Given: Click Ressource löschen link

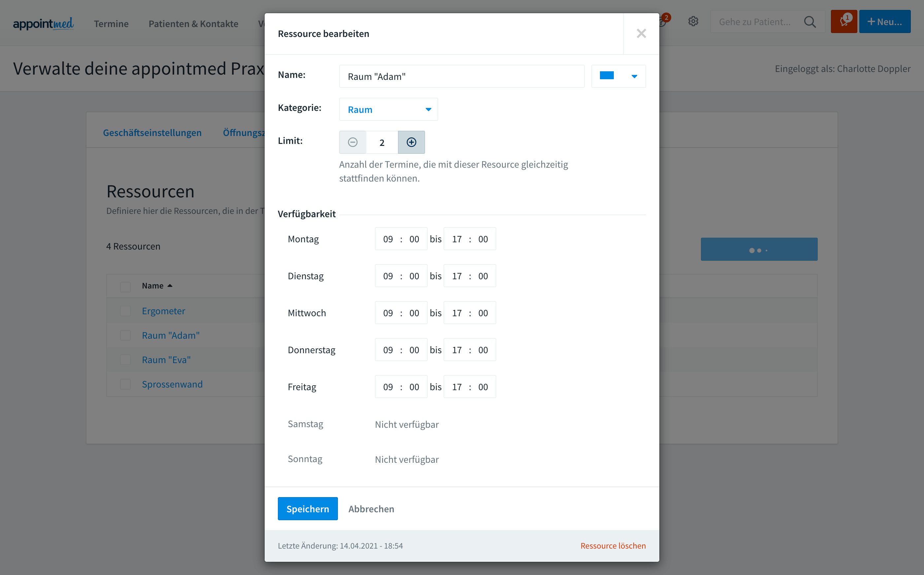Looking at the screenshot, I should coord(613,546).
